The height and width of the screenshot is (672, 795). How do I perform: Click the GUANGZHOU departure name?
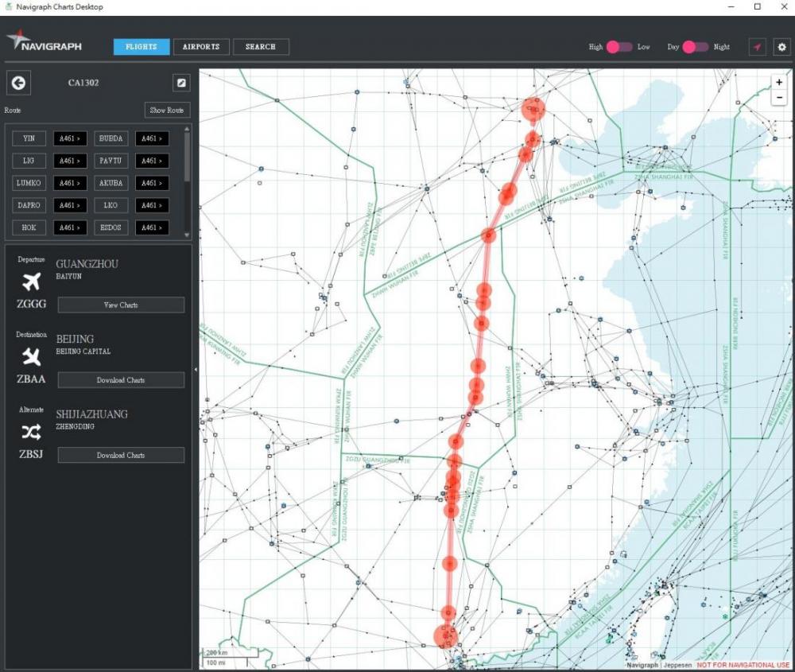click(87, 264)
